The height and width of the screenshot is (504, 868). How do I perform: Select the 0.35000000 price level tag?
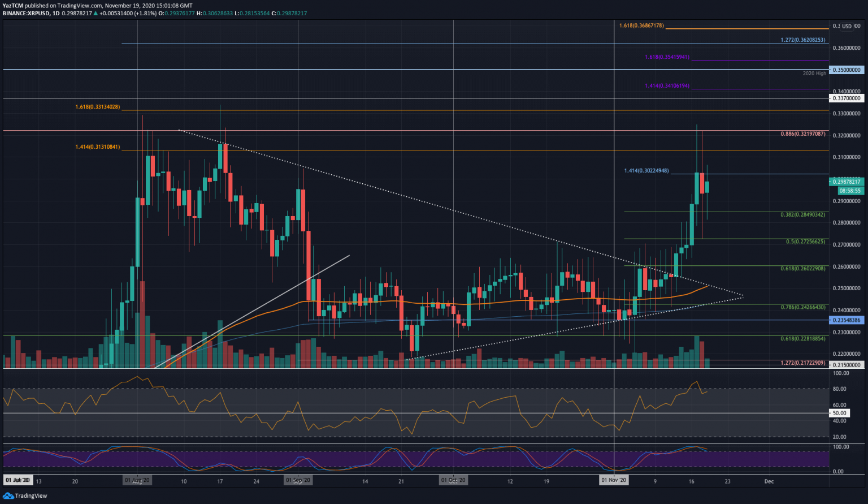coord(846,70)
